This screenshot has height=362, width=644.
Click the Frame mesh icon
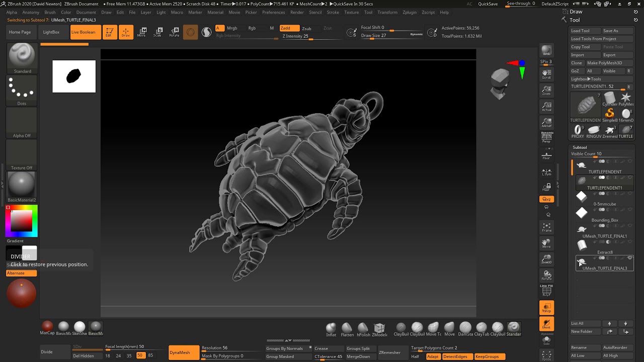point(546,227)
